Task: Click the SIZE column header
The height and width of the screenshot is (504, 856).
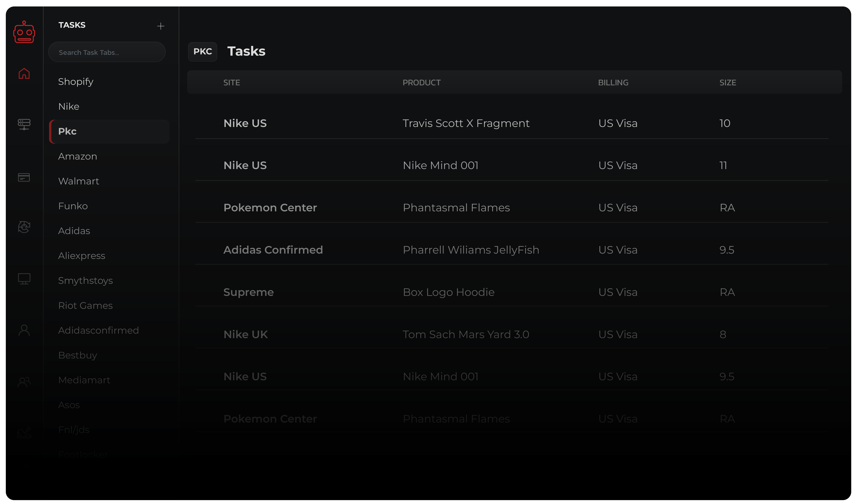Action: click(728, 83)
